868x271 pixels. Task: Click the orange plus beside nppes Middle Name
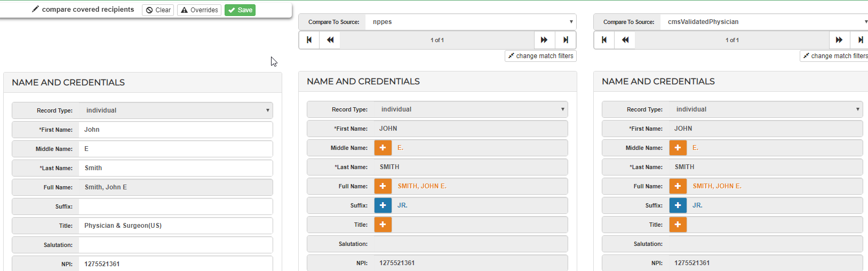(383, 148)
